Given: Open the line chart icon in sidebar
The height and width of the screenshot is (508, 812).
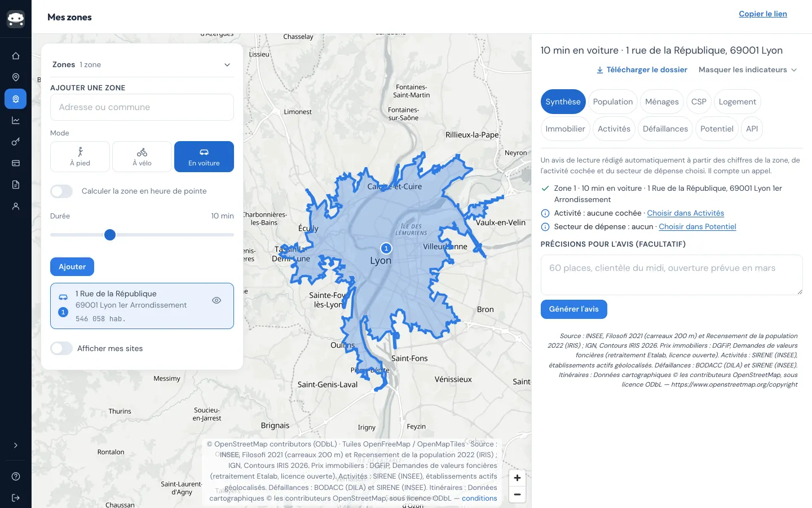Looking at the screenshot, I should (x=16, y=120).
